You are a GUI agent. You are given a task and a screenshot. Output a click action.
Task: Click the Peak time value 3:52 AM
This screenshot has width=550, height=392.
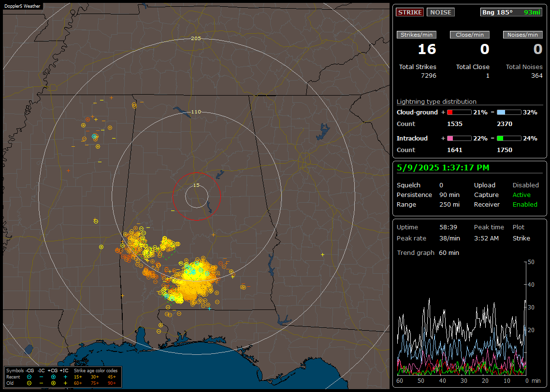click(486, 238)
